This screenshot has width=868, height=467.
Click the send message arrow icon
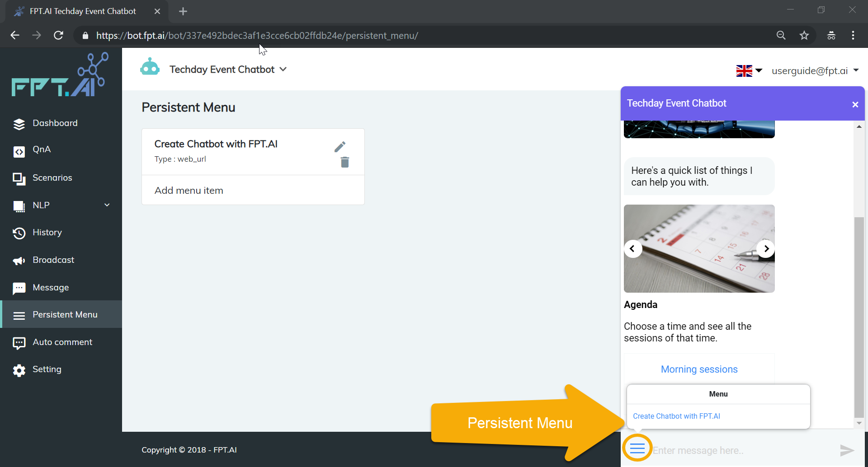coord(847,450)
